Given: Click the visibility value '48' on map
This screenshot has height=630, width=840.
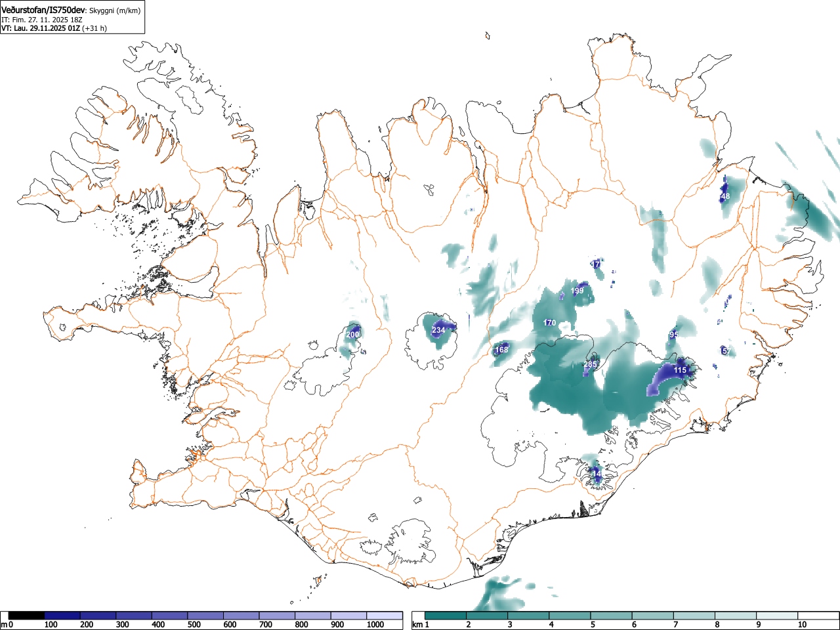Looking at the screenshot, I should (725, 196).
